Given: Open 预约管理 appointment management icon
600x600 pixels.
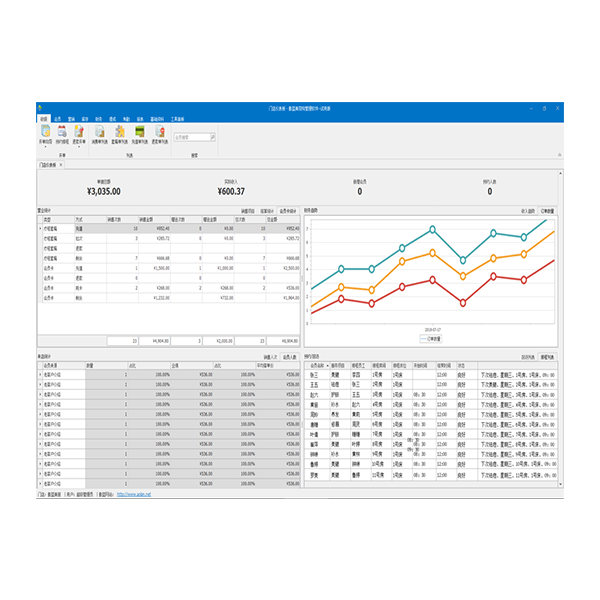Looking at the screenshot, I should point(63,132).
